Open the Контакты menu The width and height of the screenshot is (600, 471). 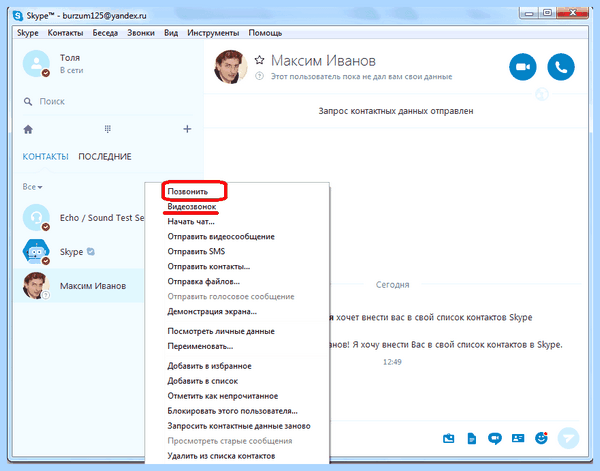click(x=65, y=33)
